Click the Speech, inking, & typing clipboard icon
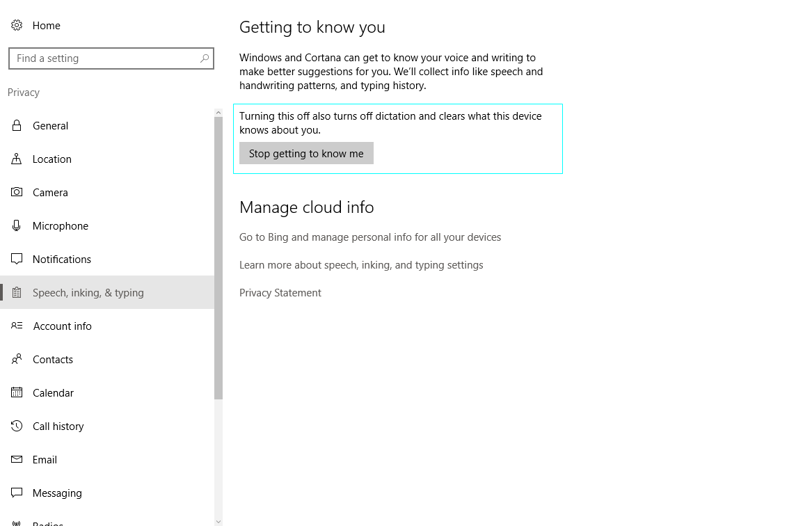The image size is (812, 526). click(x=17, y=292)
